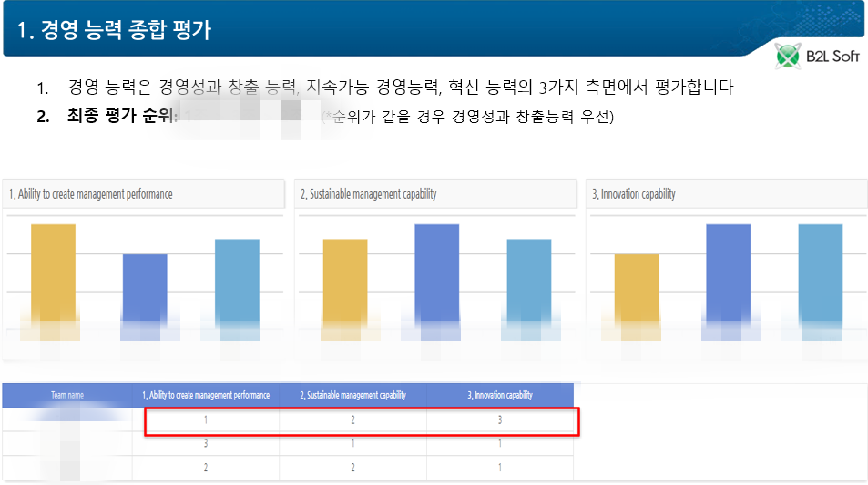Click yellow bar in Sustainable management chart
This screenshot has width=868, height=485.
pos(345,283)
